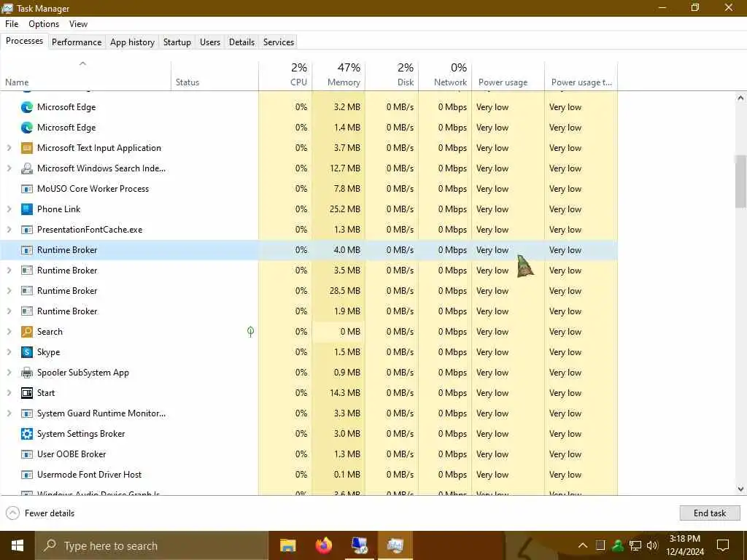Sort by the Status column header
Viewport: 747px width, 560px height.
215,76
